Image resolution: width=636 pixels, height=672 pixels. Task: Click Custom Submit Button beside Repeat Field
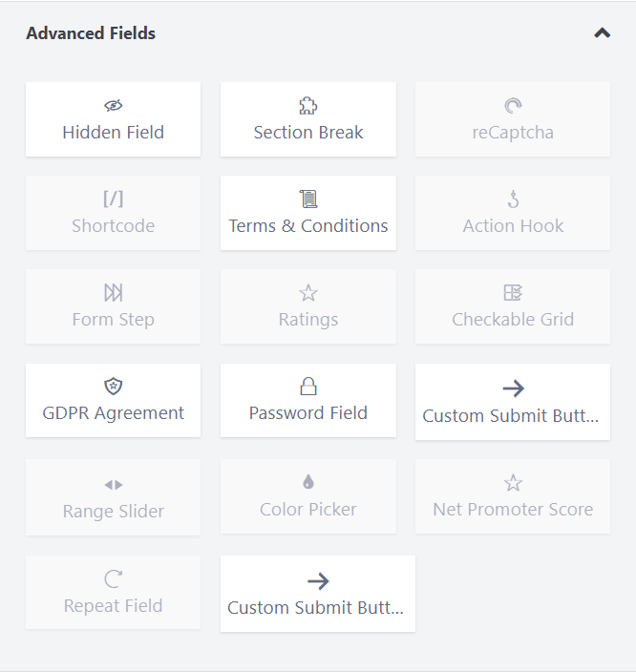click(318, 594)
